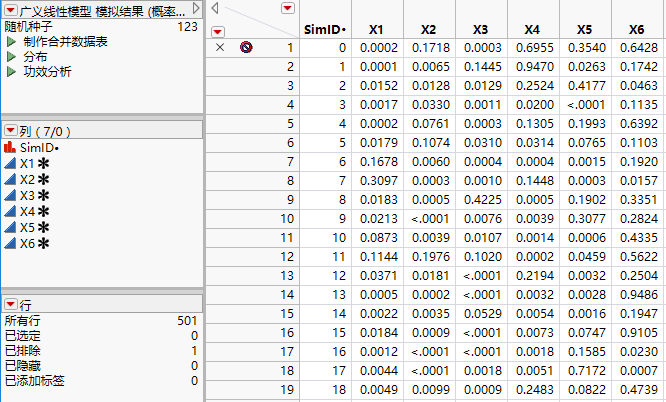Run the 制作合并数据表 script via green triangle
666x402 pixels.
(x=11, y=42)
